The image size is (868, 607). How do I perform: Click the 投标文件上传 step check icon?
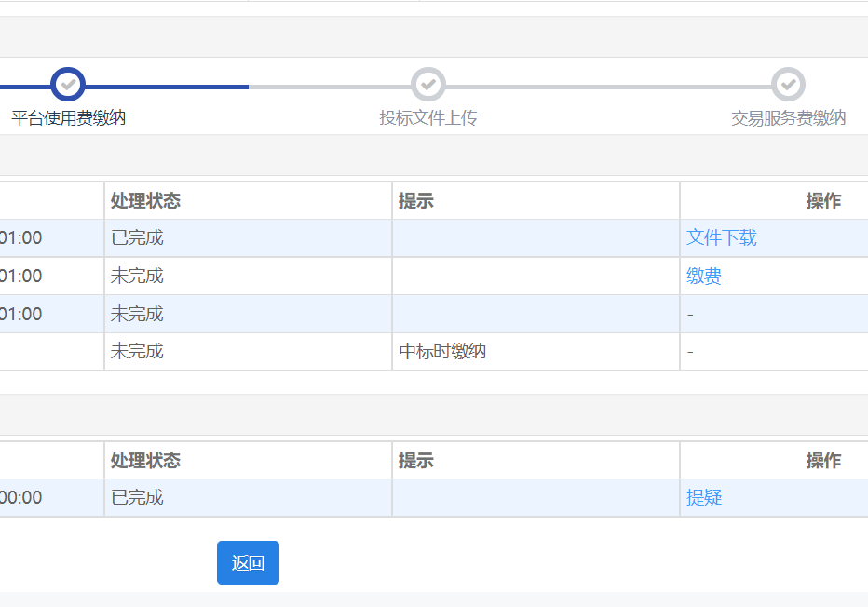tap(428, 85)
